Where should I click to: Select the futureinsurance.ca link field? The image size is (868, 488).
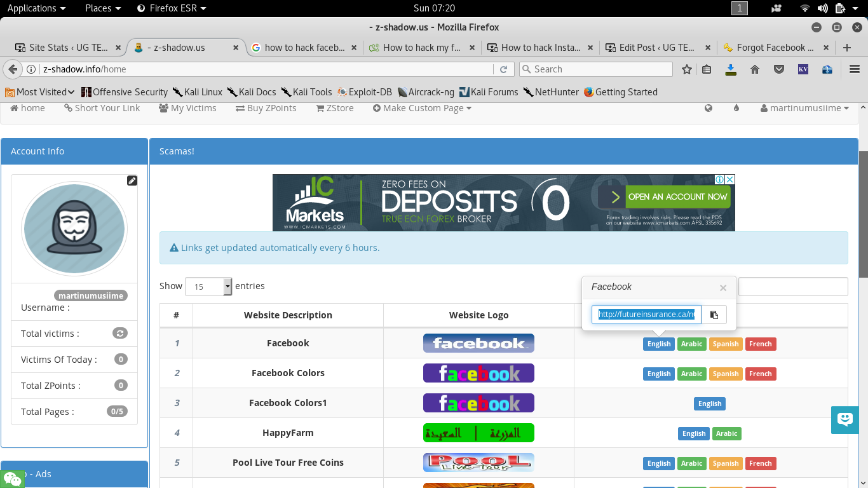pos(646,315)
